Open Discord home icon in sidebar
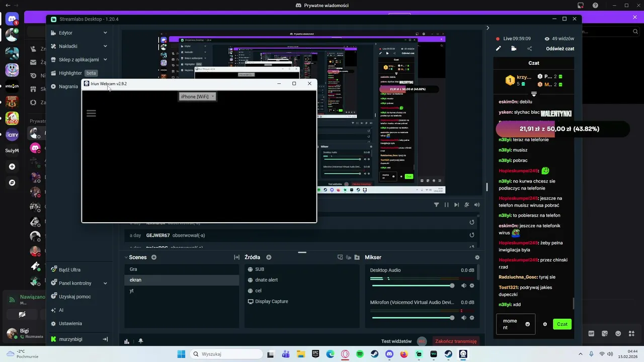 12,20
